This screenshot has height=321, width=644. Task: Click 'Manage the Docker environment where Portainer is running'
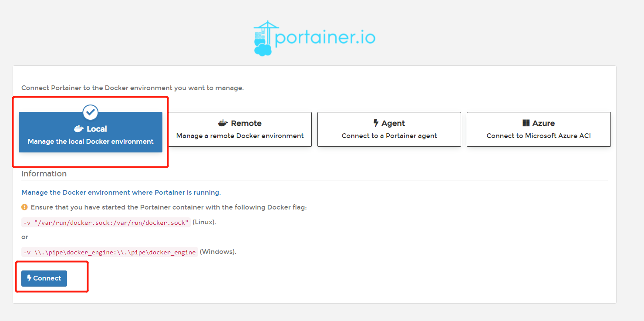121,193
